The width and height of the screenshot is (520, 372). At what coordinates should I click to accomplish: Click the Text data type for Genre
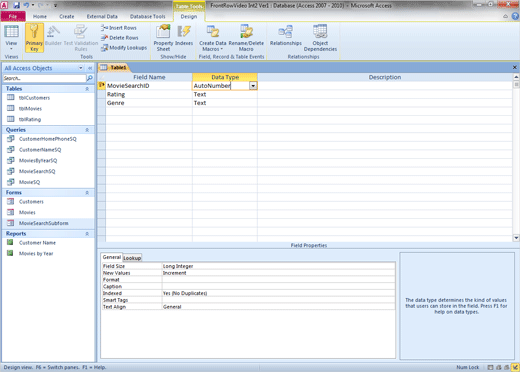pyautogui.click(x=225, y=103)
